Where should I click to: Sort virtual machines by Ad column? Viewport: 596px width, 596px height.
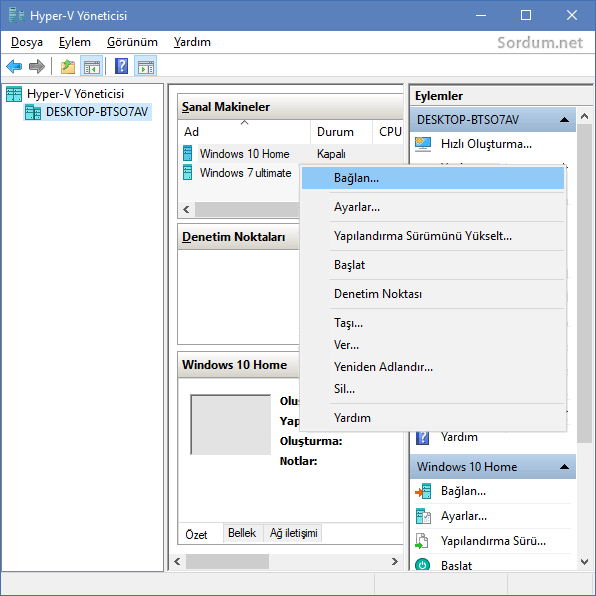[244, 132]
